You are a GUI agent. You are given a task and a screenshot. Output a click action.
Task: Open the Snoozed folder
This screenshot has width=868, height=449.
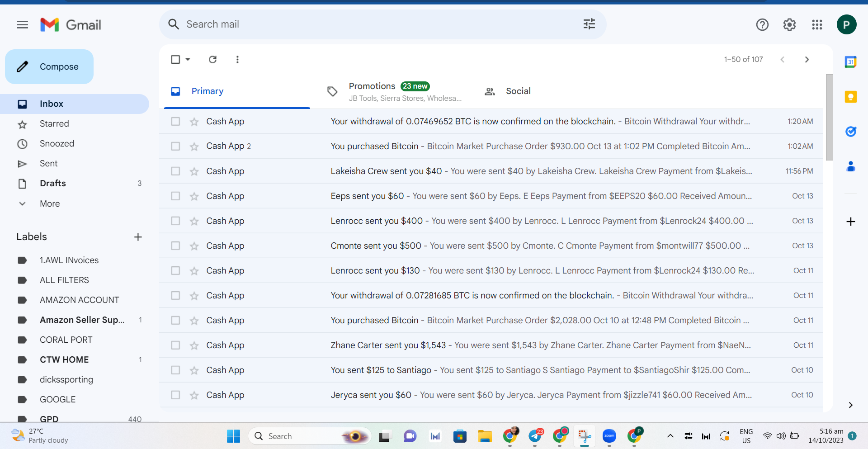pos(75,144)
